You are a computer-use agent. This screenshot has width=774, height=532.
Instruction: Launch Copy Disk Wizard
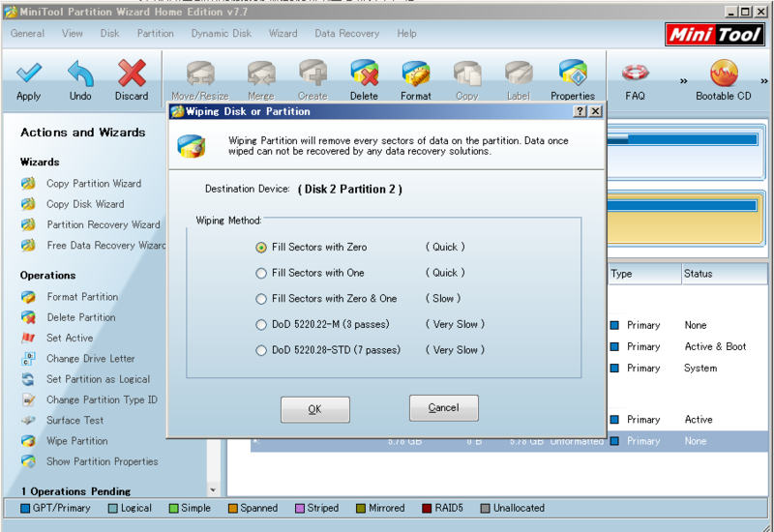[x=85, y=204]
